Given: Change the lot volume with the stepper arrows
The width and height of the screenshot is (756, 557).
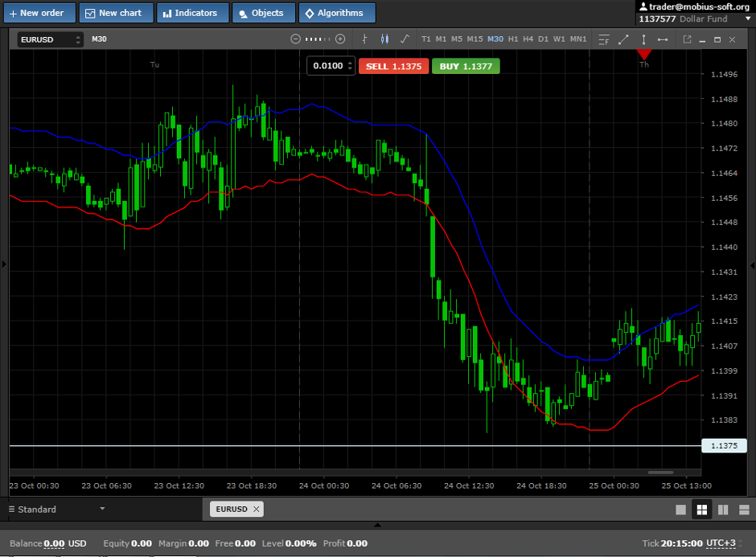Looking at the screenshot, I should point(351,66).
